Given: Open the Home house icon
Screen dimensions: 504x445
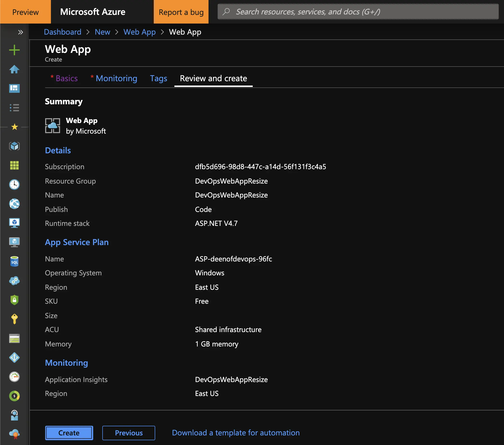Looking at the screenshot, I should (x=14, y=69).
